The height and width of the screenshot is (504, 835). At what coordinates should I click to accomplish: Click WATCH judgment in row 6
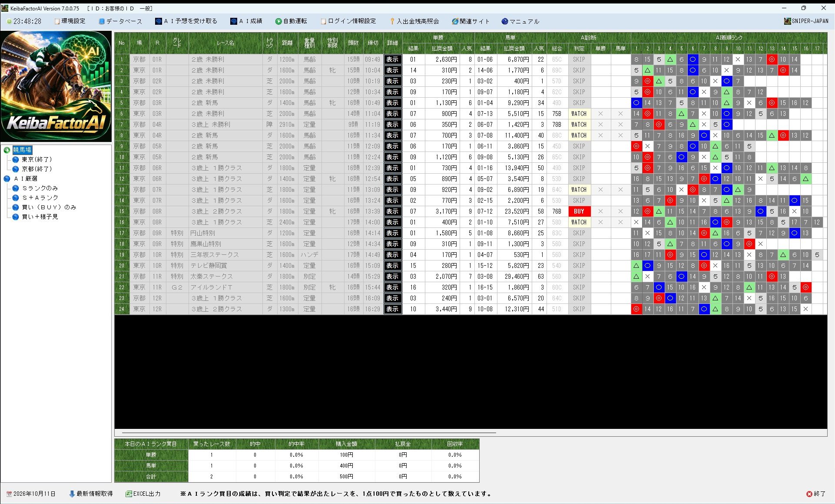[579, 114]
